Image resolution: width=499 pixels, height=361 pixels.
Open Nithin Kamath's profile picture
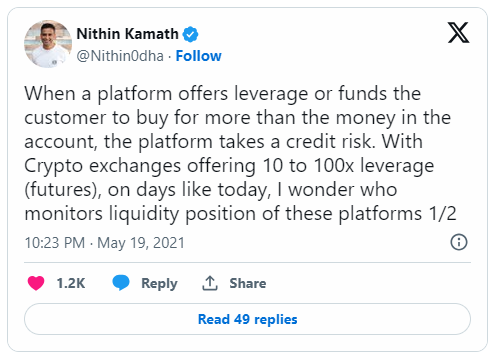(x=48, y=44)
